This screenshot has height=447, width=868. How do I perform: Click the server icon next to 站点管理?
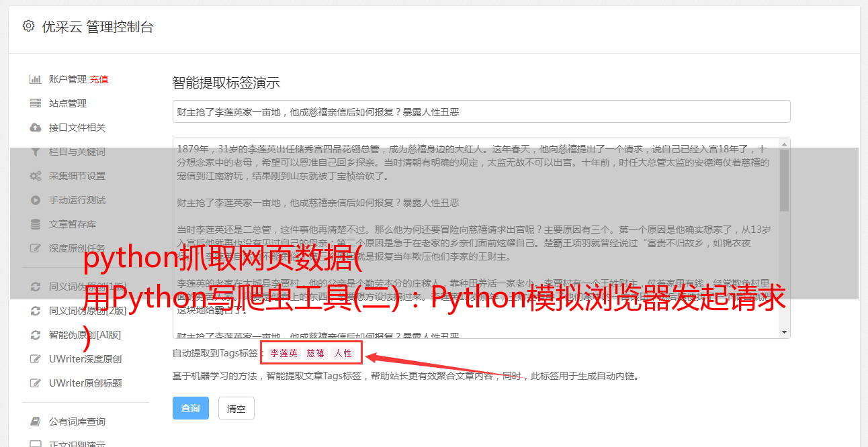click(x=36, y=103)
